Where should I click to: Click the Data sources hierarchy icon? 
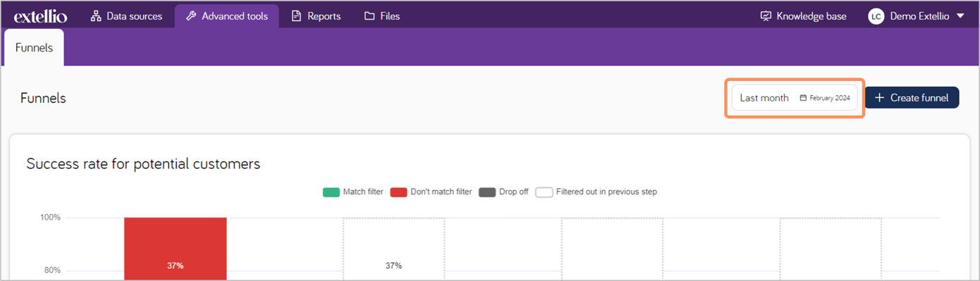coord(96,15)
